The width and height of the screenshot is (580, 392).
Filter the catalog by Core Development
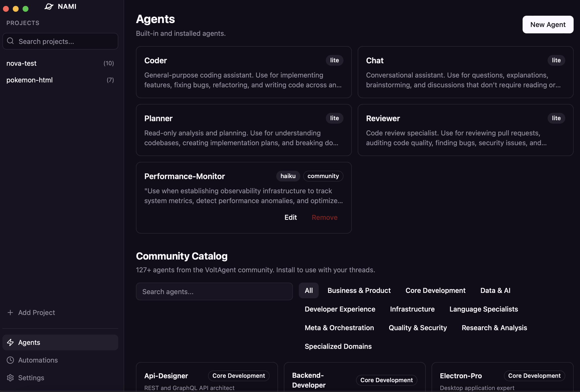click(x=435, y=290)
